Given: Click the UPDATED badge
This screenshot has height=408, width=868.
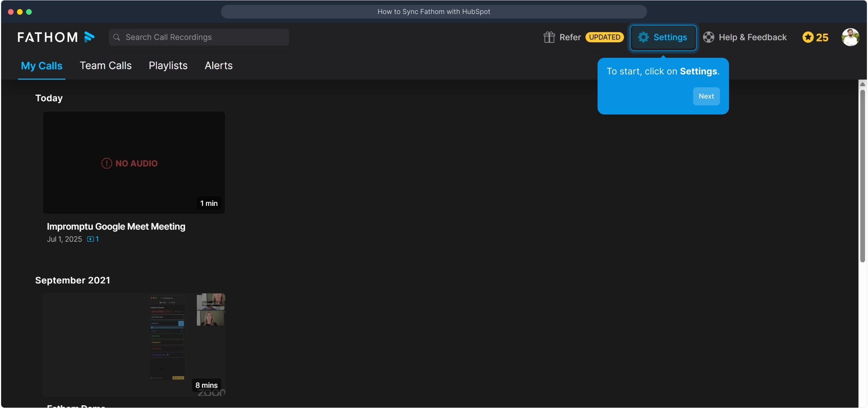Looking at the screenshot, I should [x=604, y=37].
